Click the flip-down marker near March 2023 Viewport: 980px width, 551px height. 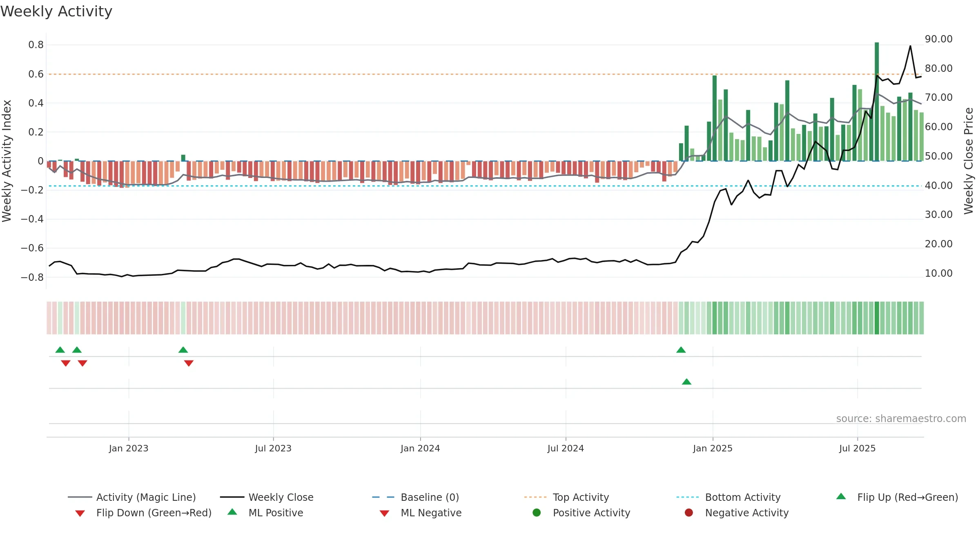[x=189, y=363]
